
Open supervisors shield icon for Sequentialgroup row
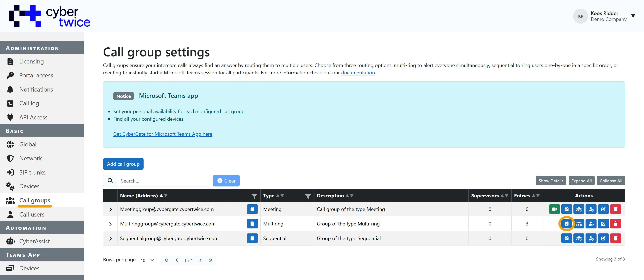tap(591, 238)
